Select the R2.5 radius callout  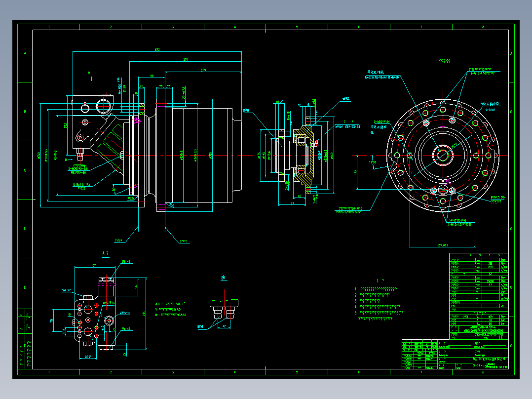point(131,199)
